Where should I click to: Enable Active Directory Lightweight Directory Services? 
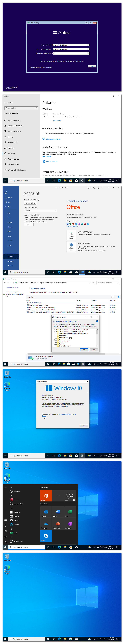click(56, 333)
